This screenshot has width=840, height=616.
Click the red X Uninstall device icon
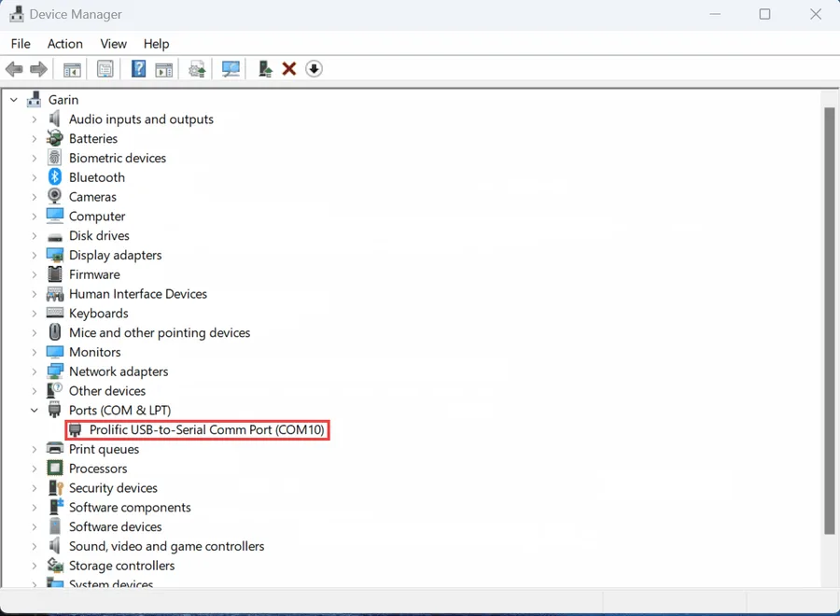[x=289, y=69]
